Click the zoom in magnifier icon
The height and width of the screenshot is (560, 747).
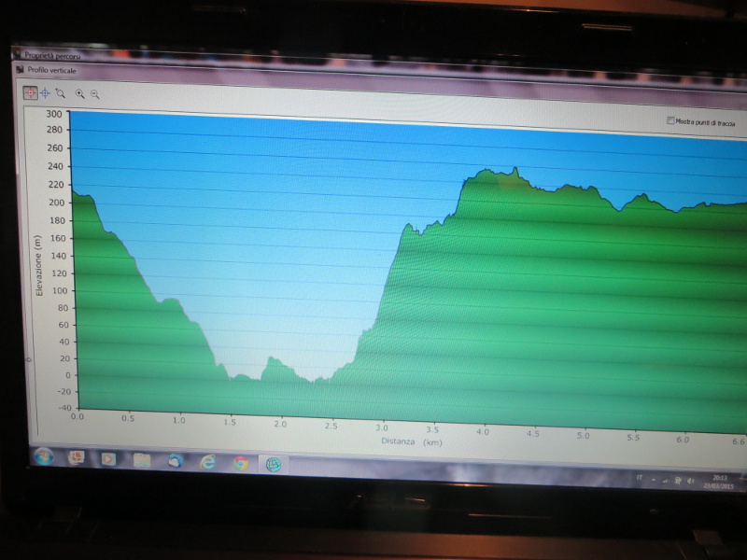coord(80,93)
